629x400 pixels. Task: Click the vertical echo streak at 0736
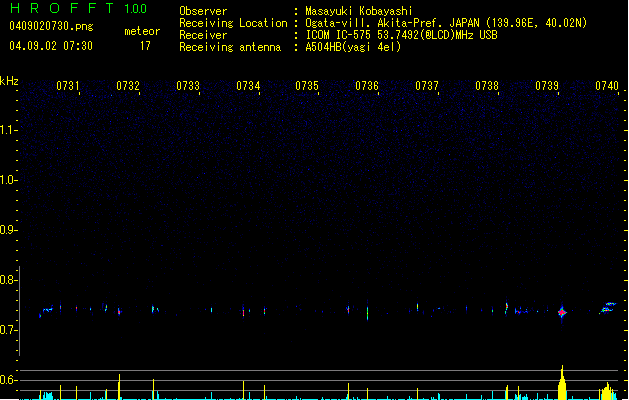click(367, 311)
